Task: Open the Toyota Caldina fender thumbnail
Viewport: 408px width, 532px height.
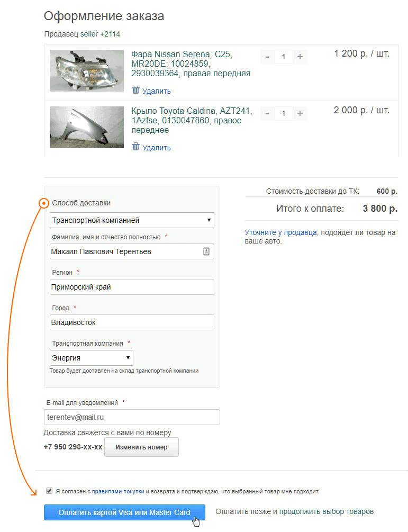Action: pyautogui.click(x=87, y=127)
